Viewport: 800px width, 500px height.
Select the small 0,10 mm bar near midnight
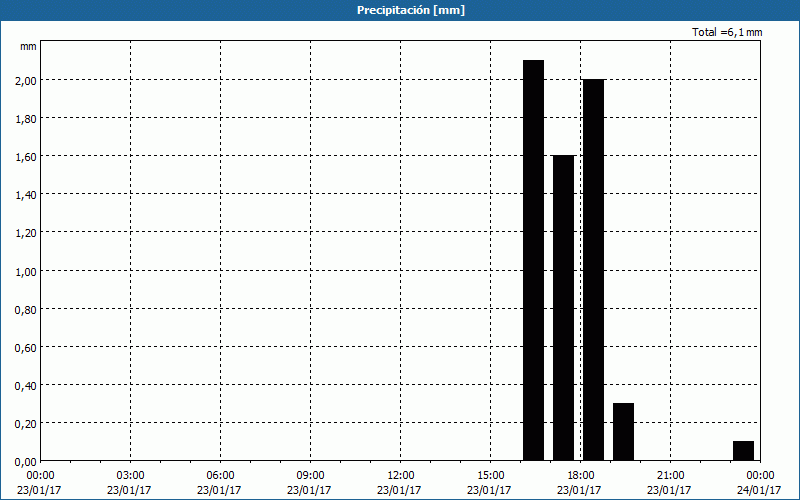pyautogui.click(x=743, y=451)
